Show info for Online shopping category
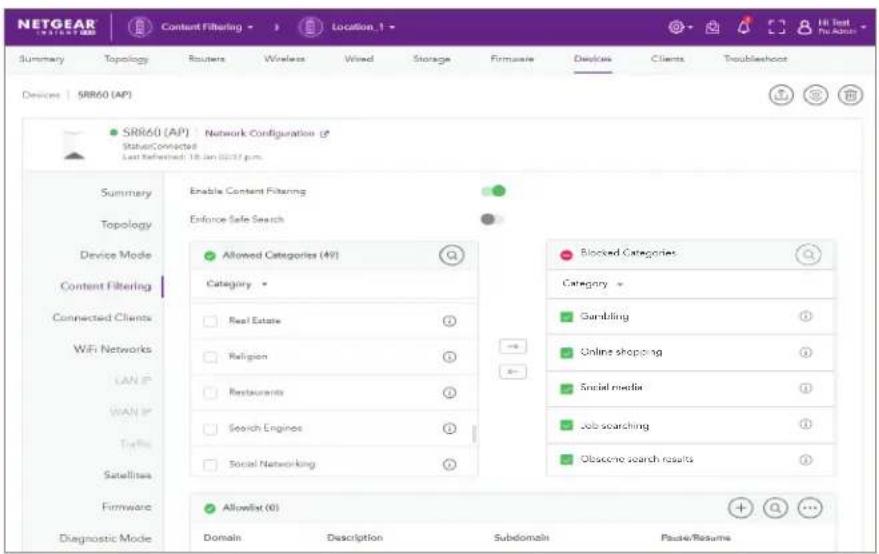 805,352
